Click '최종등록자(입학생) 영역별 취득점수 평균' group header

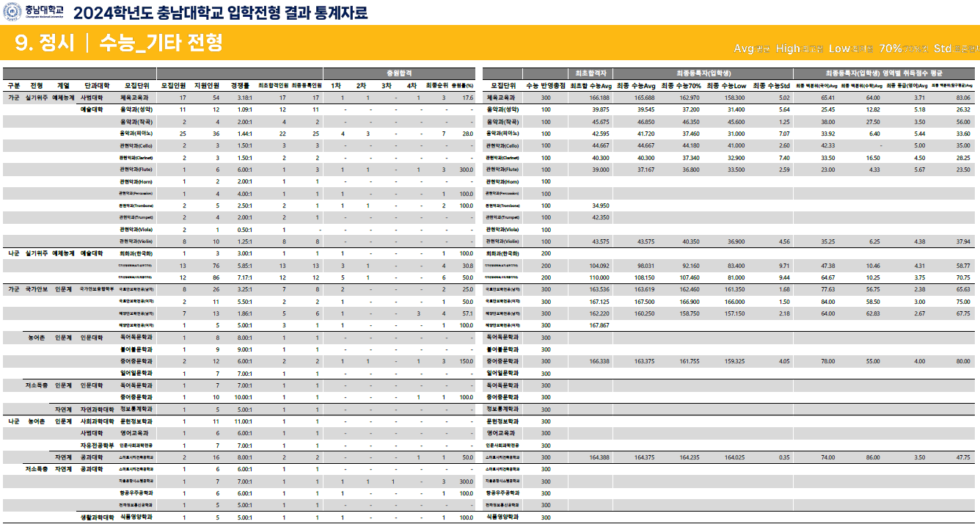point(884,73)
